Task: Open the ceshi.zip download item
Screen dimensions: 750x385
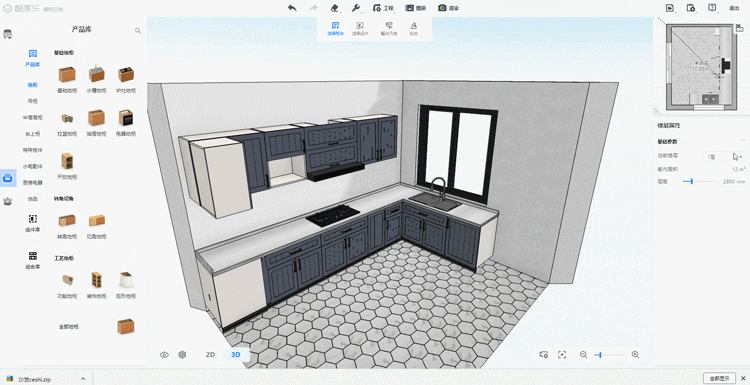Action: (35, 379)
